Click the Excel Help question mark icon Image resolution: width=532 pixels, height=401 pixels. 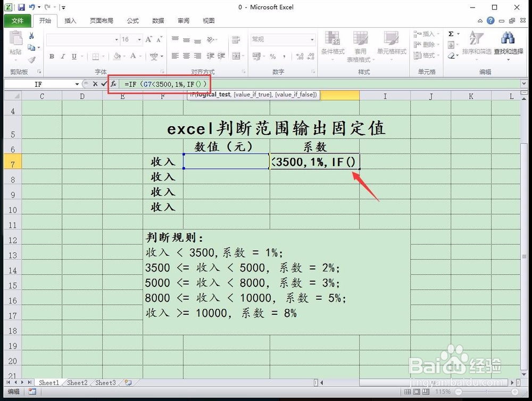[x=491, y=21]
